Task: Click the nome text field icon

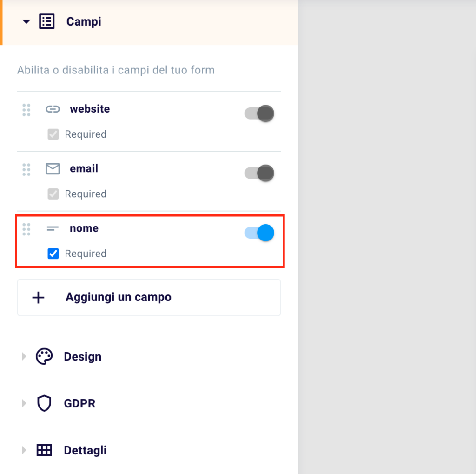Action: 53,228
